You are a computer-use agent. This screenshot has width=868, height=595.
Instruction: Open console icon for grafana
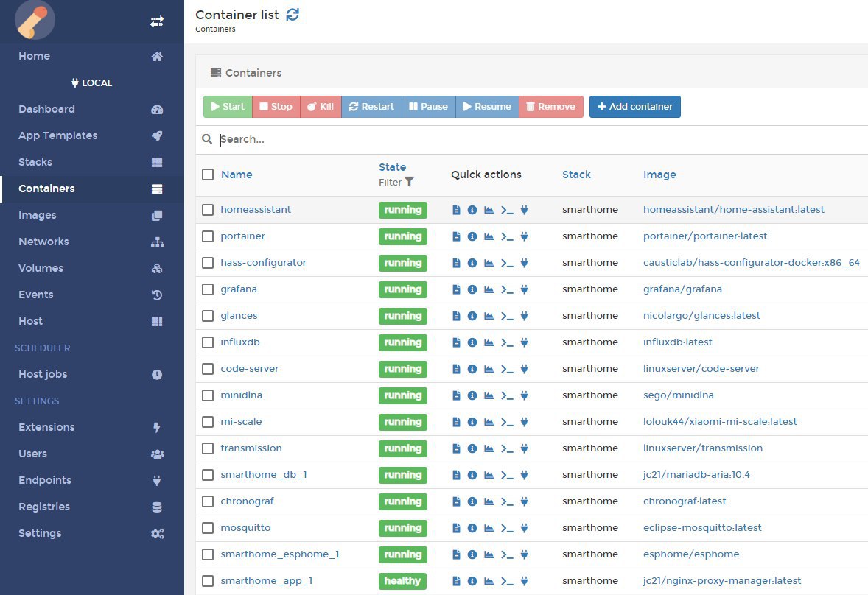coord(507,289)
